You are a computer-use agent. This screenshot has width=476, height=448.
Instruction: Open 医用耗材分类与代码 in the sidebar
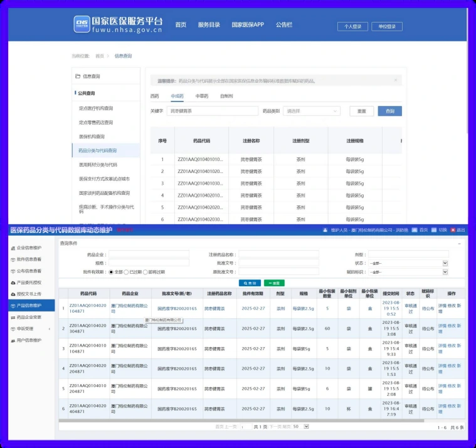pos(98,165)
